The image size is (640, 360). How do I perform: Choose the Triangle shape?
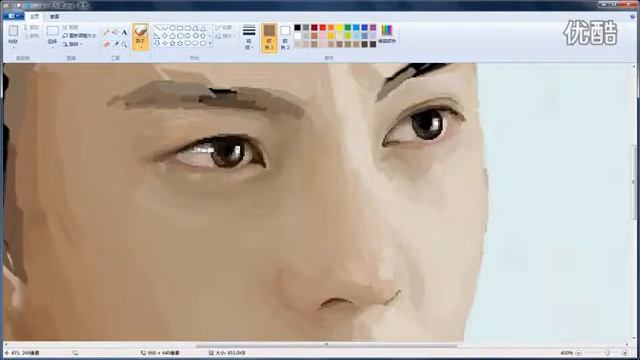(x=203, y=28)
